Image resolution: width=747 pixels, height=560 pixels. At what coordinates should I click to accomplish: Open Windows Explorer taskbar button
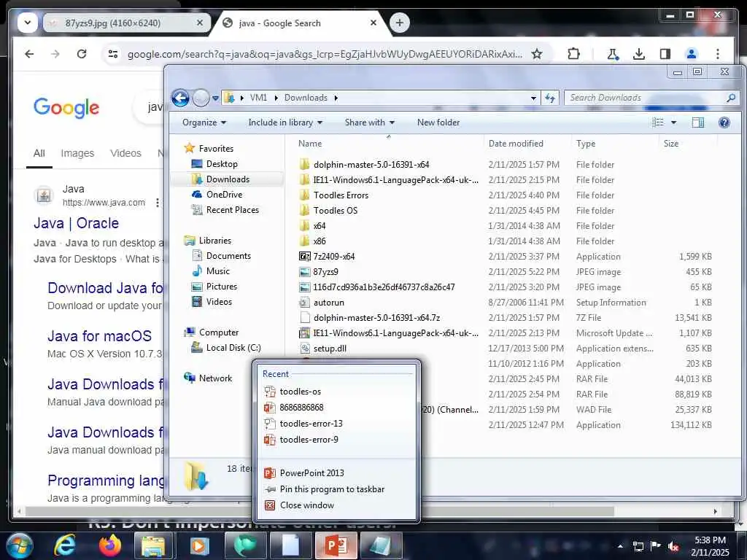pos(153,545)
